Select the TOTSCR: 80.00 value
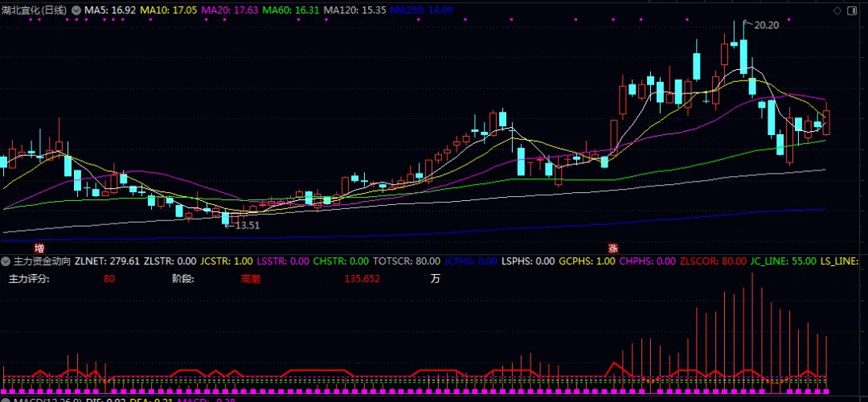This screenshot has height=402, width=868. (x=407, y=260)
